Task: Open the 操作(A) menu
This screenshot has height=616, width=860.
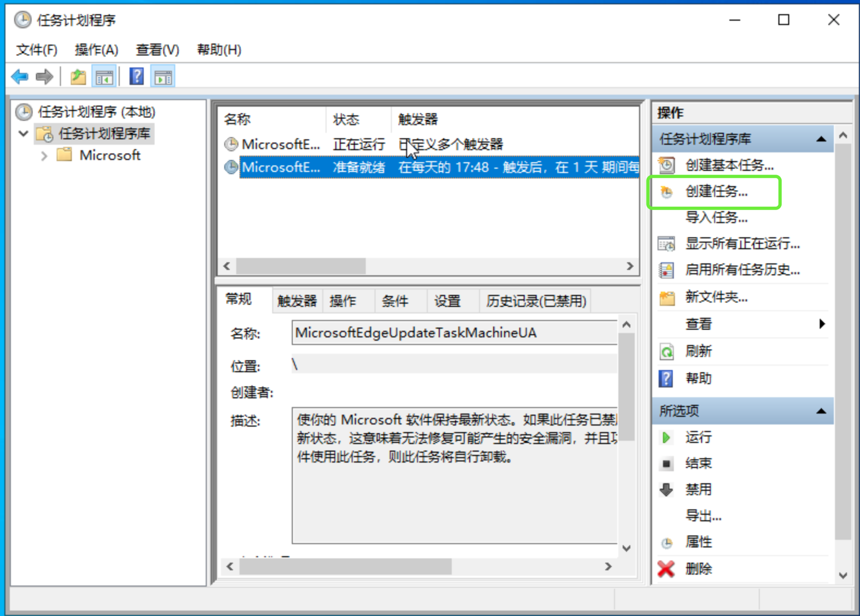Action: pos(96,50)
